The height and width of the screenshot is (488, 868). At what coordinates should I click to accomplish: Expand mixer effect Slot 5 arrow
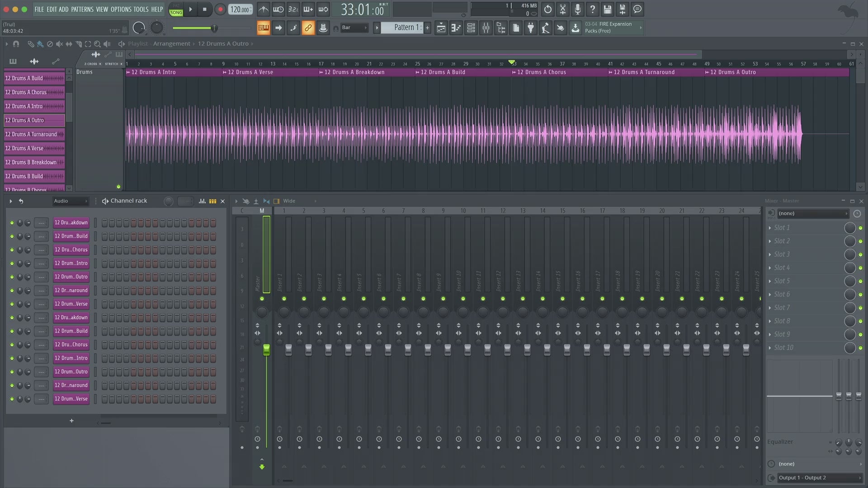point(770,281)
